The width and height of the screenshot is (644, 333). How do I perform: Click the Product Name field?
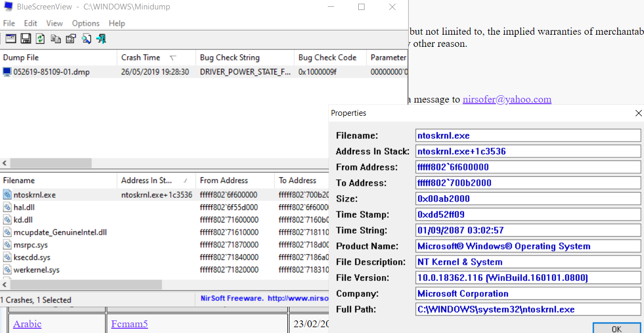coord(528,246)
